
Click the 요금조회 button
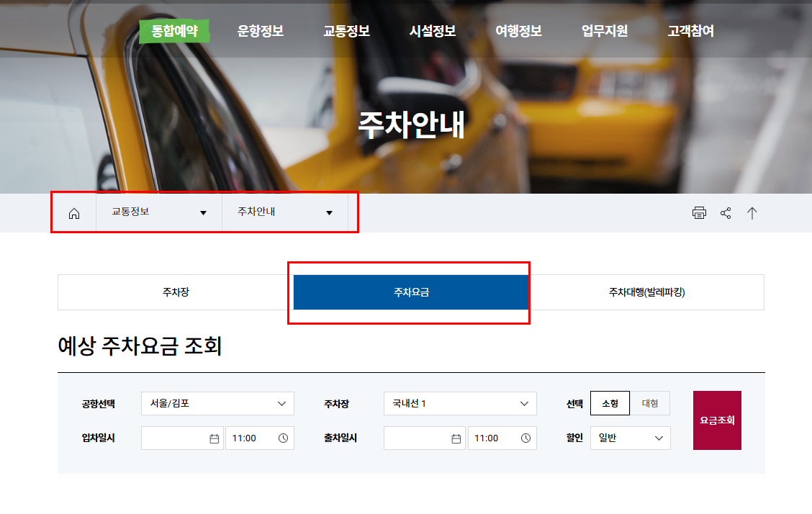(x=717, y=420)
